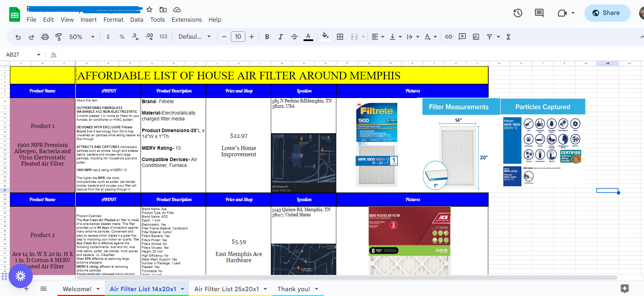Image resolution: width=644 pixels, height=296 pixels.
Task: Select the Filter Measurements image
Action: coord(461,145)
